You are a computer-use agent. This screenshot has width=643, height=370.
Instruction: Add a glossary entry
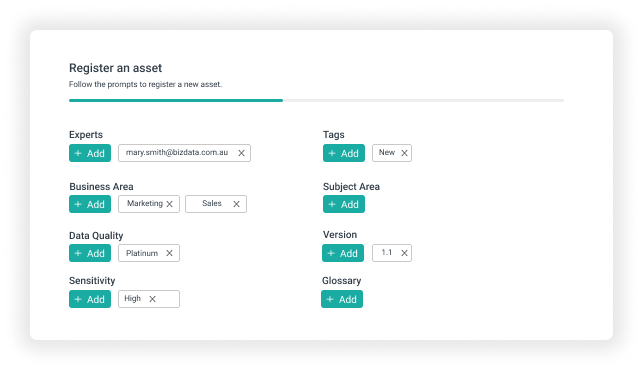tap(342, 299)
